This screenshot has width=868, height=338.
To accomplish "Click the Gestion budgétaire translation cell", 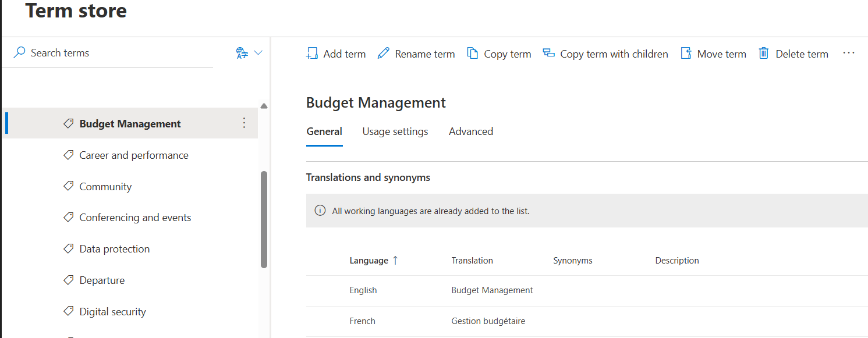I will [x=488, y=321].
